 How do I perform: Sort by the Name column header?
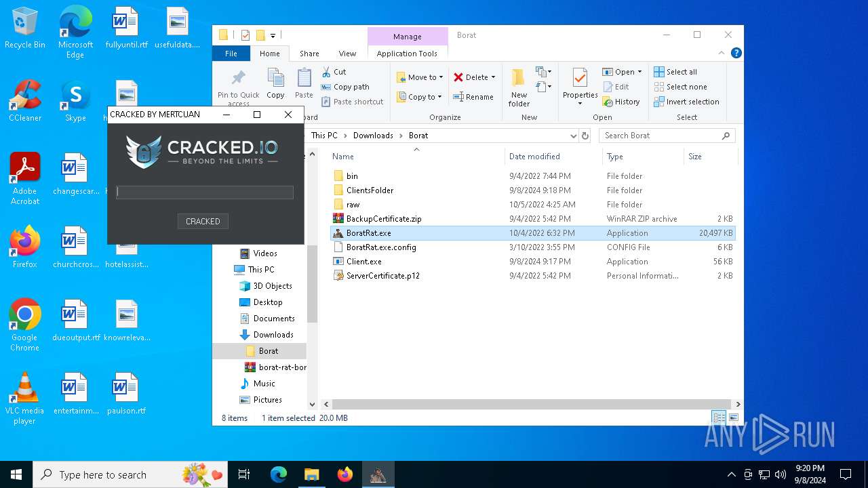click(x=416, y=157)
